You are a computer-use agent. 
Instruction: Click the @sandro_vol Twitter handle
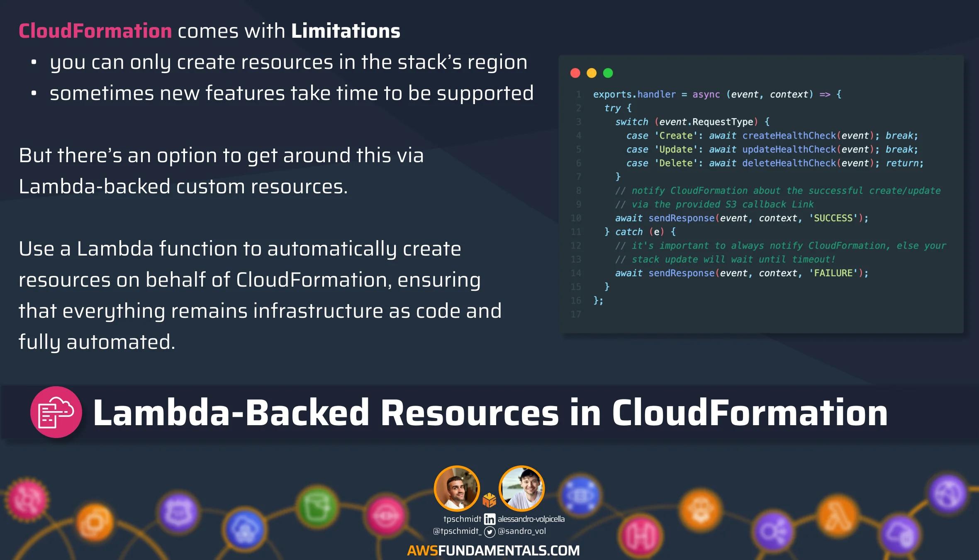(x=522, y=531)
